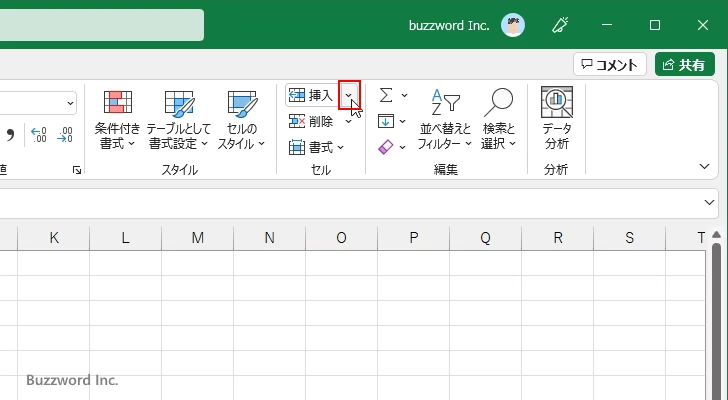Image resolution: width=728 pixels, height=400 pixels.
Task: Select column L header
Action: point(125,238)
